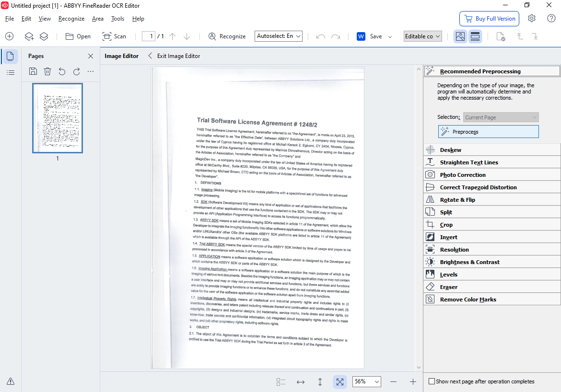Click the add pages layers icon
Screen dimensions: 561x392
click(29, 36)
